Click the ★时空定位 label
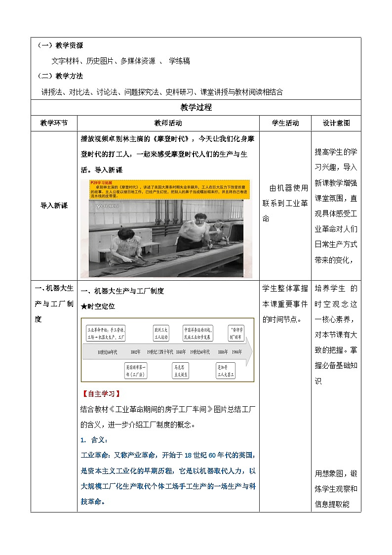 [98, 306]
